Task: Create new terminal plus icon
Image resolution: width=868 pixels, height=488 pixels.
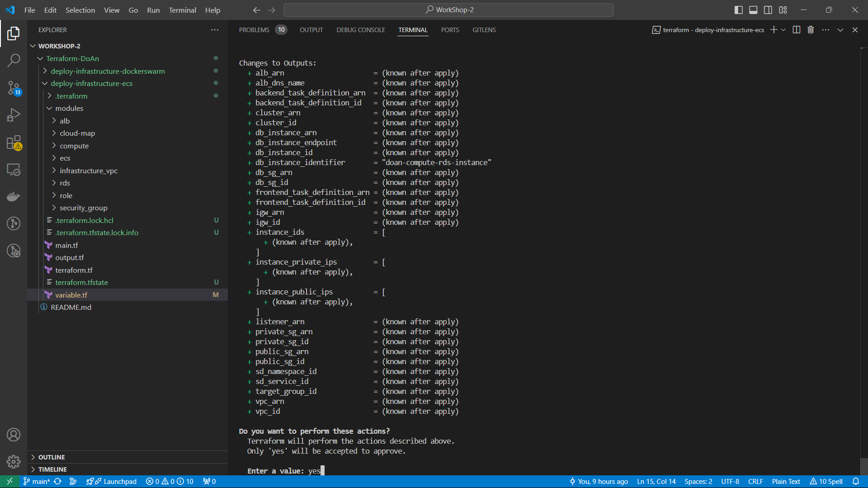Action: [774, 30]
